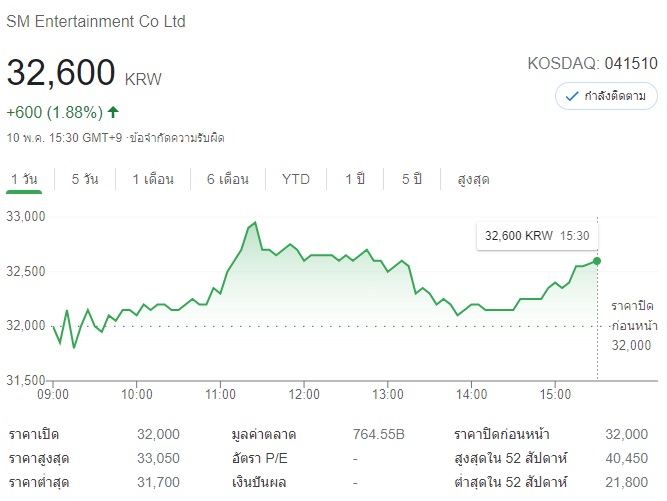
Task: Click the อัตรา P/E label
Action: point(259,458)
